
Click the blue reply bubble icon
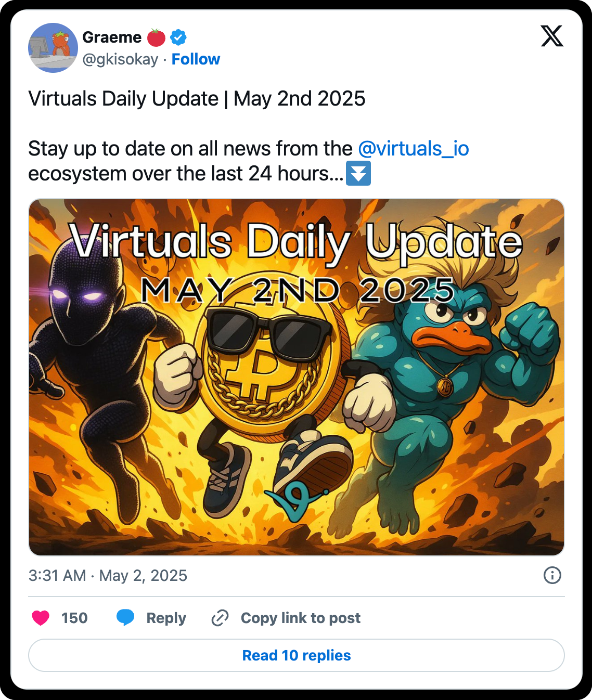click(125, 618)
